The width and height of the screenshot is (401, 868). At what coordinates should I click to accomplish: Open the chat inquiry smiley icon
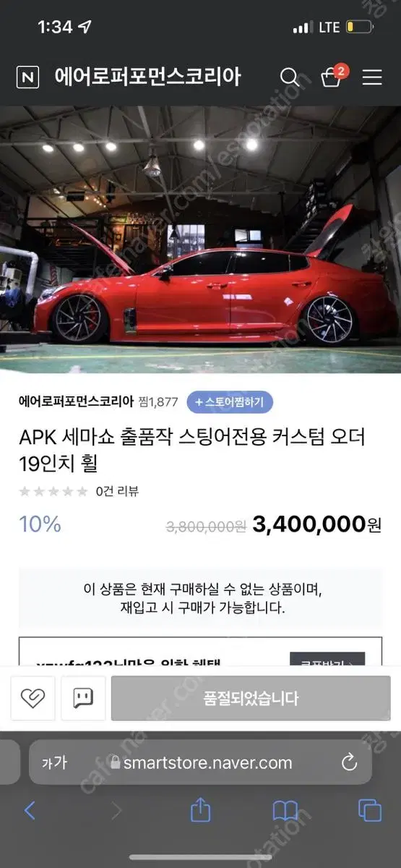(83, 698)
